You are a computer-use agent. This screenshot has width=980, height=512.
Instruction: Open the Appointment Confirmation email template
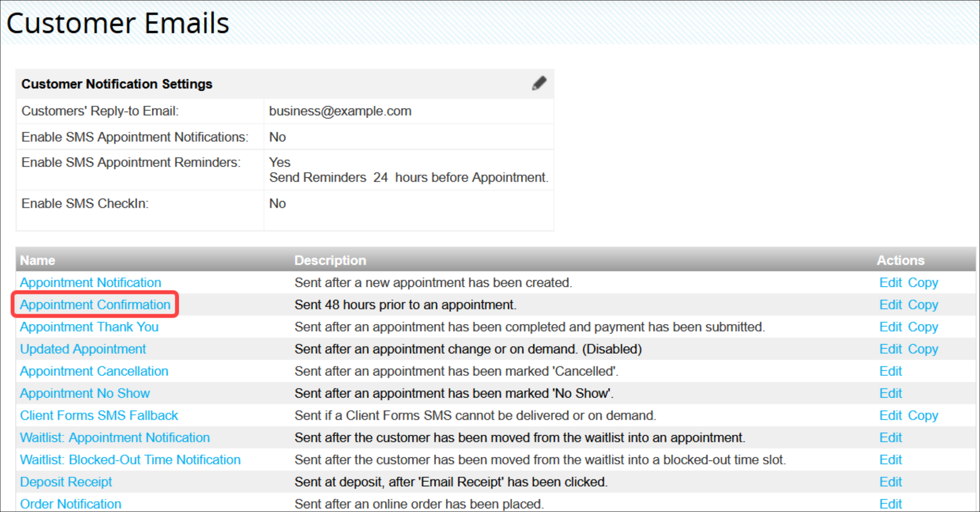(x=95, y=304)
